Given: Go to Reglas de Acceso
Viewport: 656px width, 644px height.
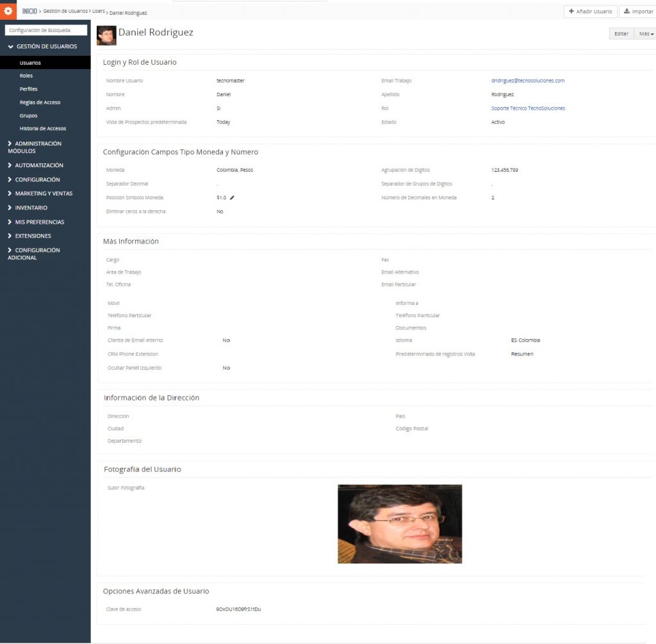Looking at the screenshot, I should 40,103.
